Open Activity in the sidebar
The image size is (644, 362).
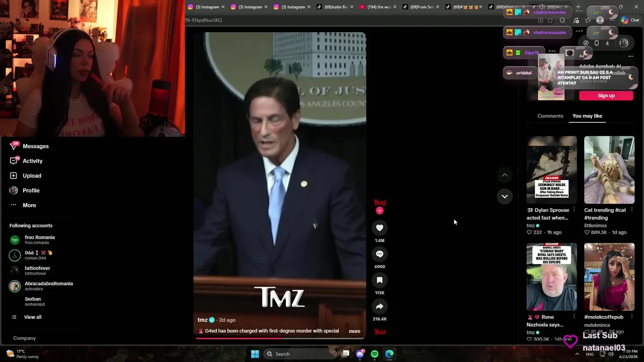pyautogui.click(x=26, y=161)
